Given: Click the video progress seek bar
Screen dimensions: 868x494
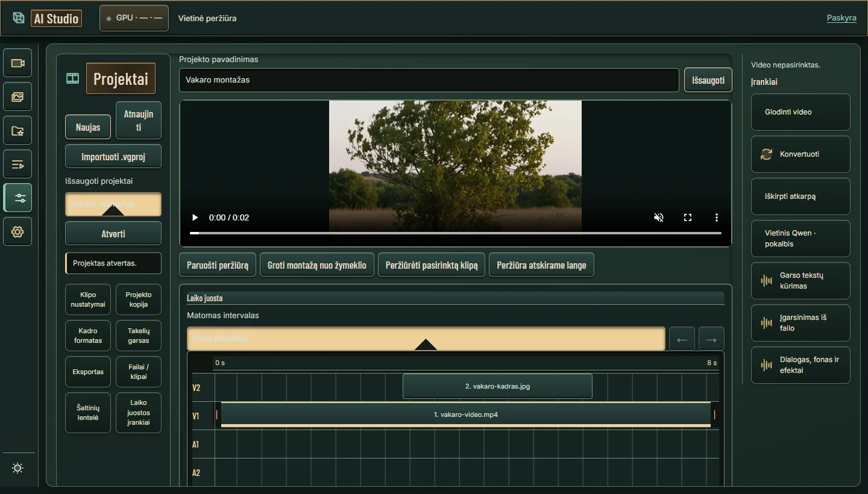Looking at the screenshot, I should coord(456,233).
